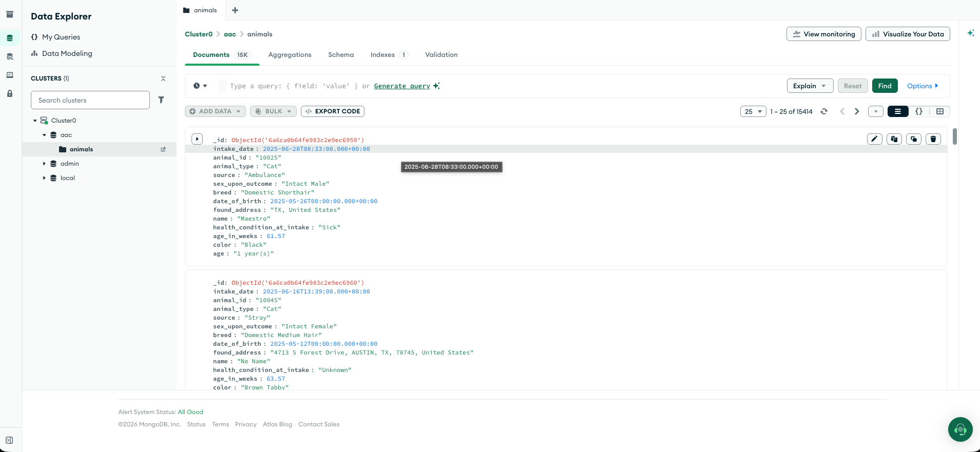This screenshot has height=452, width=980.
Task: Click the Generate query link
Action: coord(402,86)
